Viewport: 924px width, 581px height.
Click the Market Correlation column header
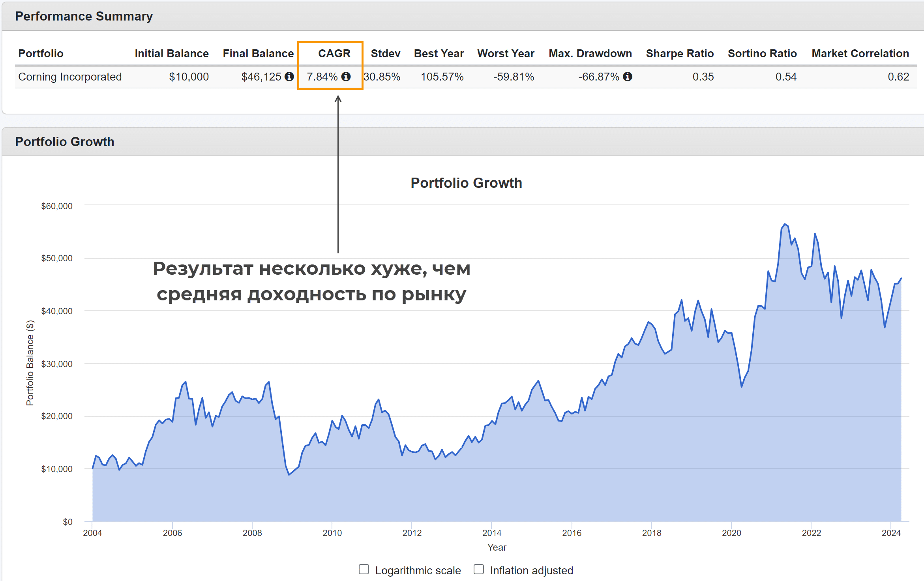[x=860, y=53]
